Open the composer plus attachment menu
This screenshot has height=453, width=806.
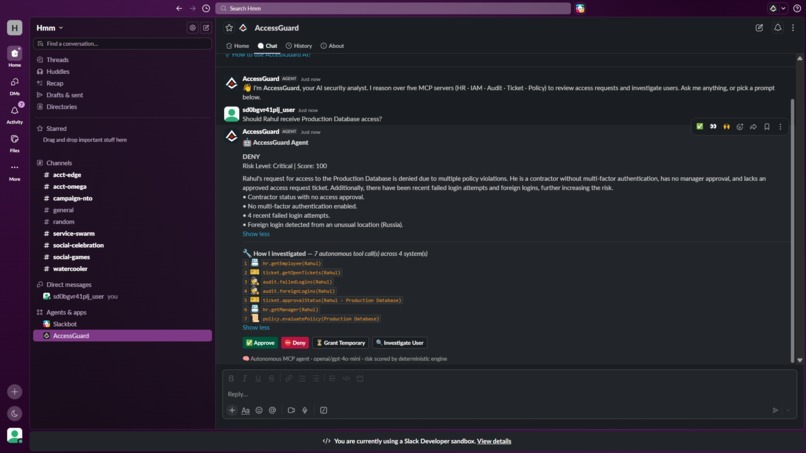232,410
